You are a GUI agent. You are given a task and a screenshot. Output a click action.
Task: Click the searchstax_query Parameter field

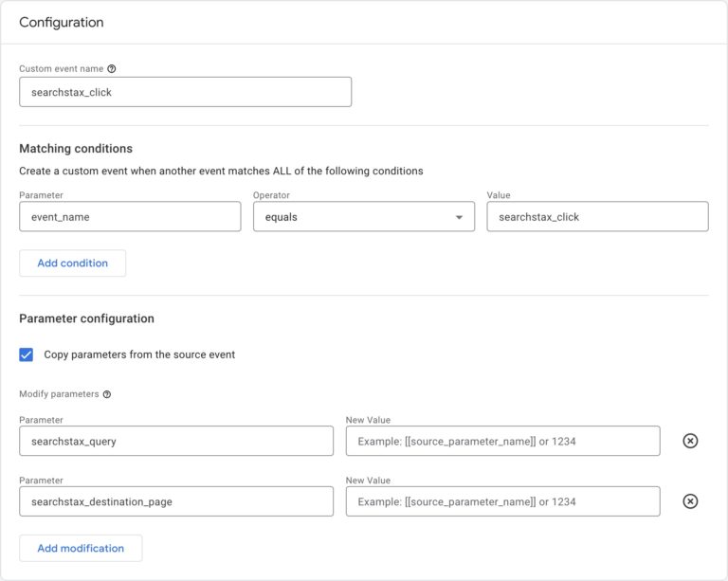coord(176,441)
